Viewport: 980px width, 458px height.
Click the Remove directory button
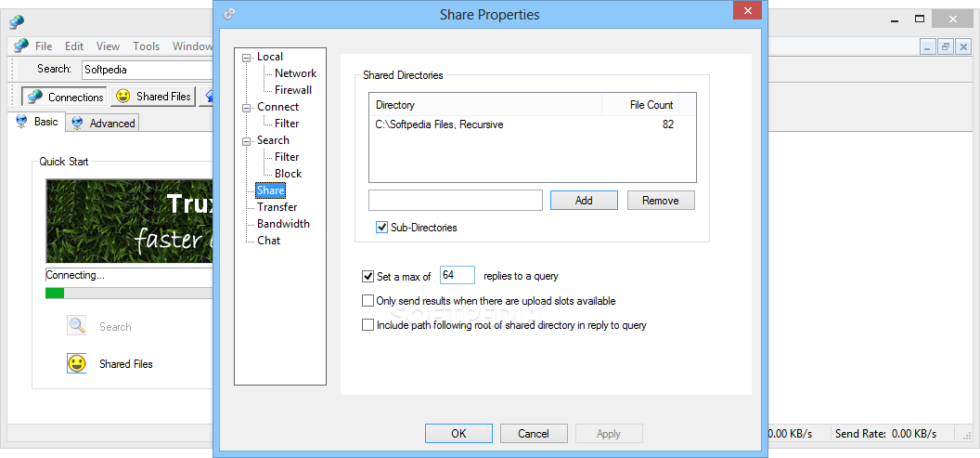coord(661,201)
